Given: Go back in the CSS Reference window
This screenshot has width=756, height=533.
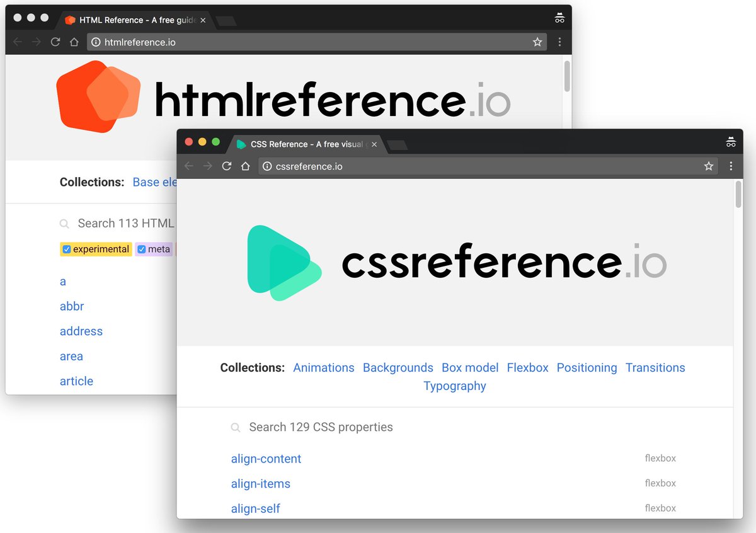Looking at the screenshot, I should [x=189, y=166].
